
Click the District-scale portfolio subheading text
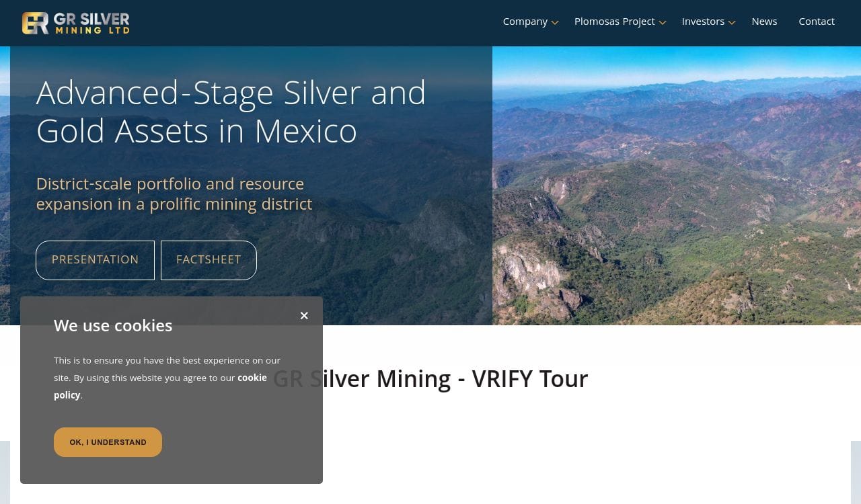174,194
